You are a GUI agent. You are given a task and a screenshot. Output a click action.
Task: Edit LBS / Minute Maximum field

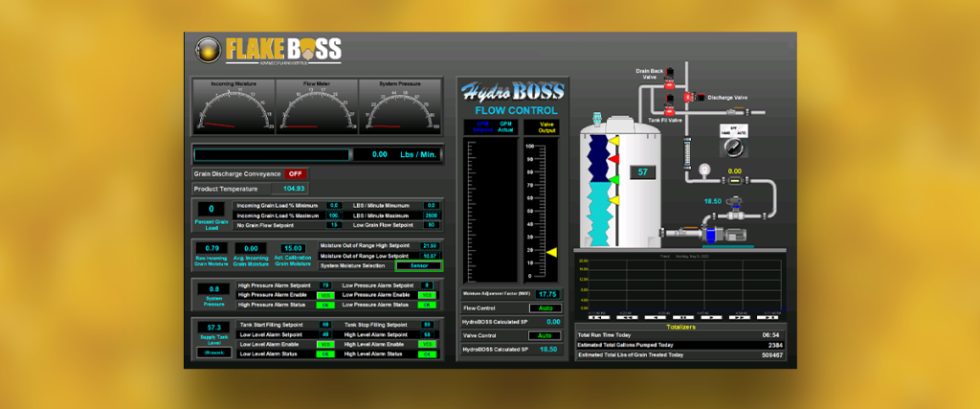pos(431,216)
